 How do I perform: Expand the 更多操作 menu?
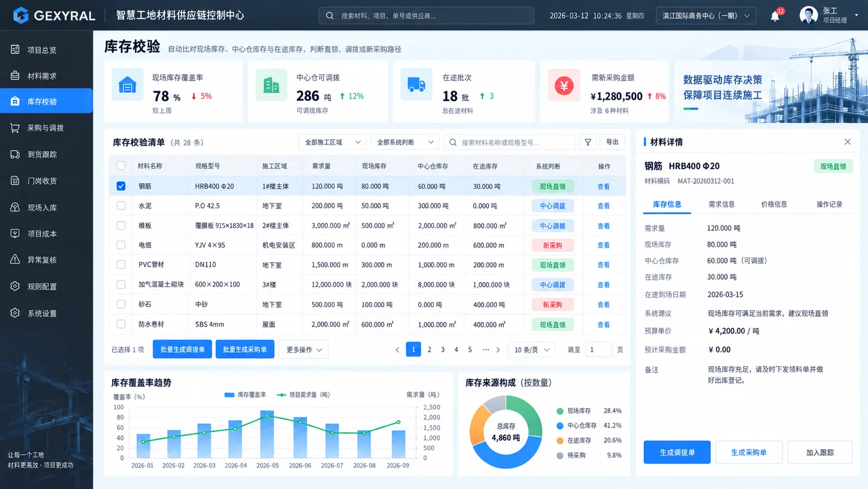click(x=304, y=350)
